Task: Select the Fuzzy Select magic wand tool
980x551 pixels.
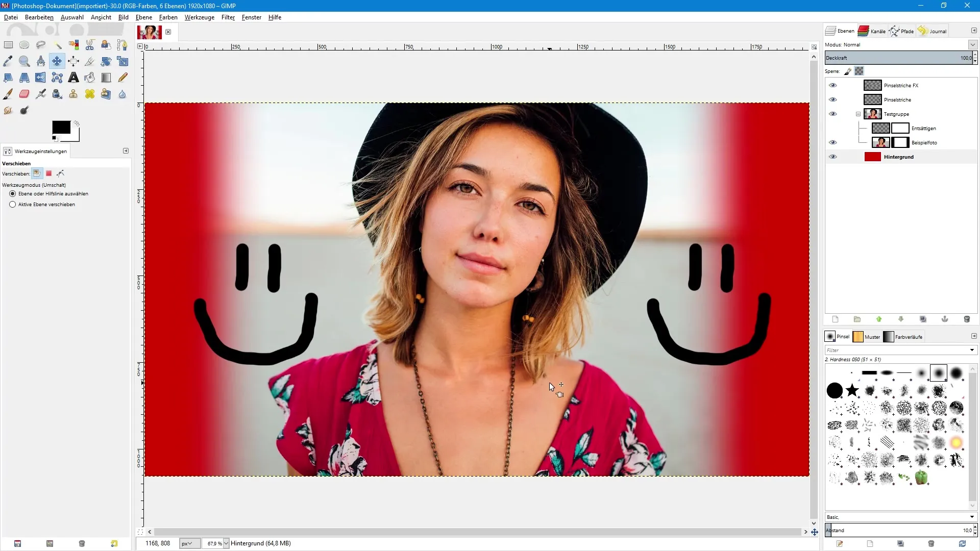Action: point(57,45)
